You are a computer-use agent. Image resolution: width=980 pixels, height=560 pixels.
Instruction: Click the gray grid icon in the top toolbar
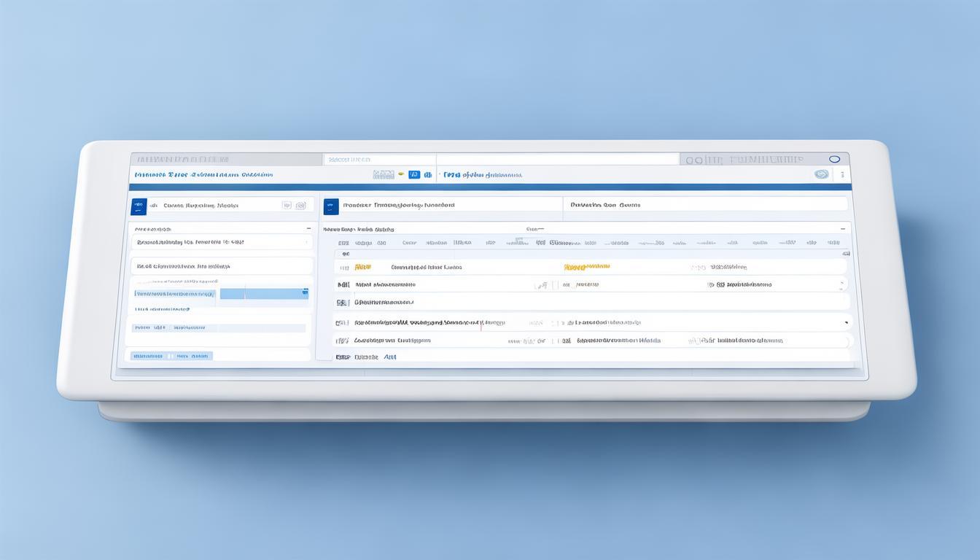(x=383, y=175)
